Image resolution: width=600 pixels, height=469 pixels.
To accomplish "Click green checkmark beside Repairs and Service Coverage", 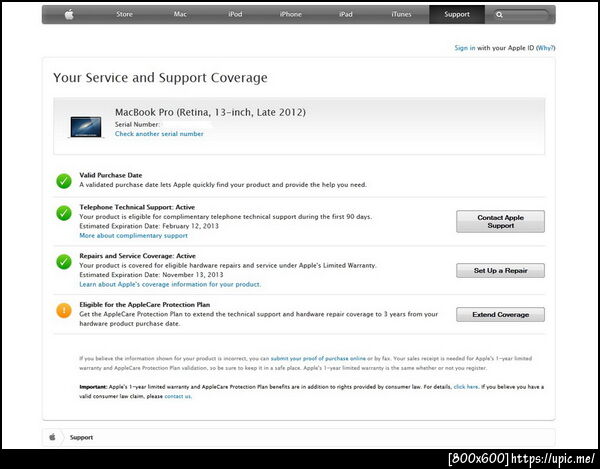I will pos(64,262).
